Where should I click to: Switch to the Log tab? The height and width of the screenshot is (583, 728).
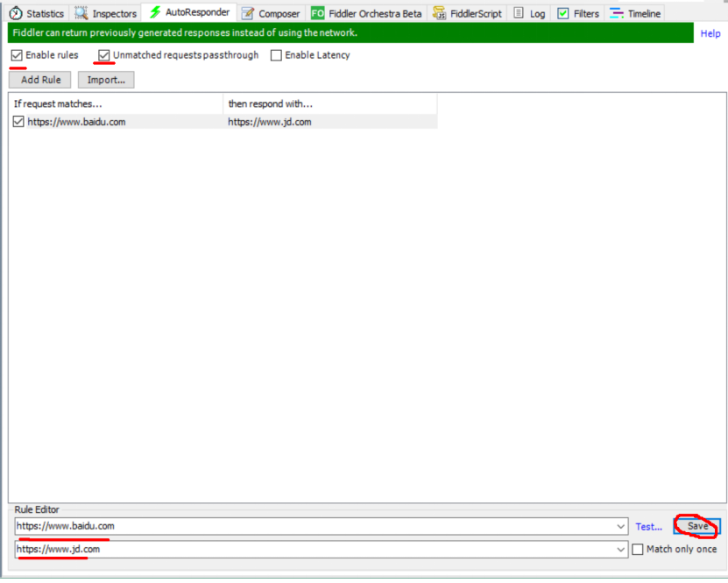click(x=530, y=13)
